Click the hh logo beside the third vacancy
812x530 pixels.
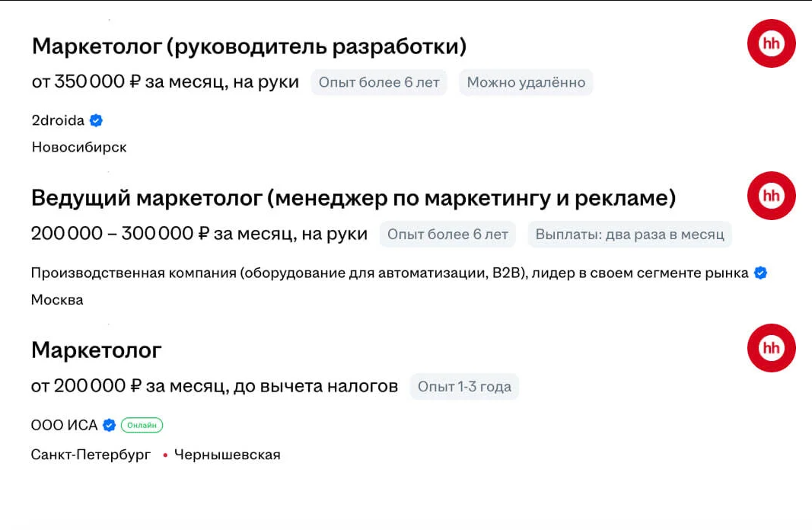[771, 348]
